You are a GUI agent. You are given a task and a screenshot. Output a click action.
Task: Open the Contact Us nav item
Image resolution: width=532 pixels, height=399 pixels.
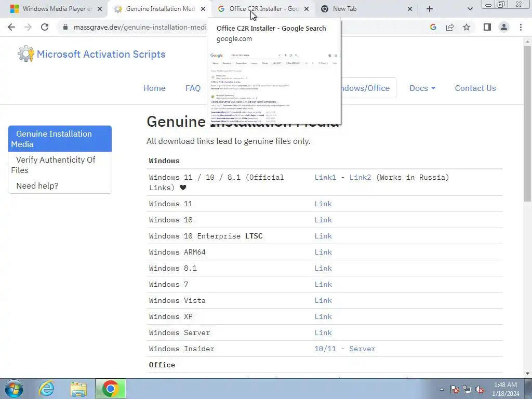475,88
